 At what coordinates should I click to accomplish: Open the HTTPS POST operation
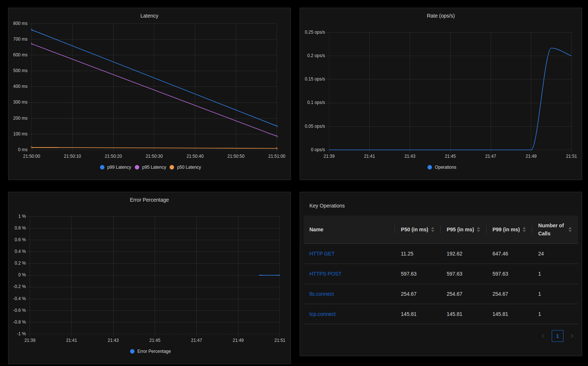coord(325,274)
